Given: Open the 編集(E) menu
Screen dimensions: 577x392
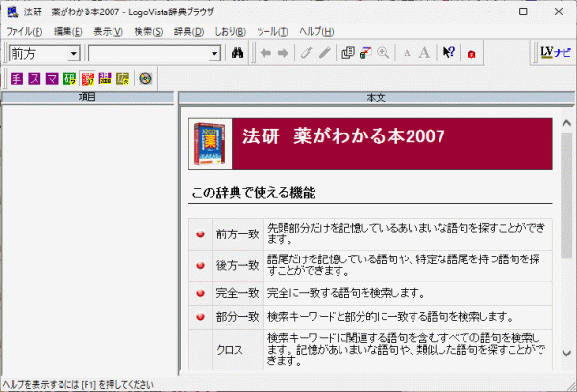Looking at the screenshot, I should click(67, 32).
